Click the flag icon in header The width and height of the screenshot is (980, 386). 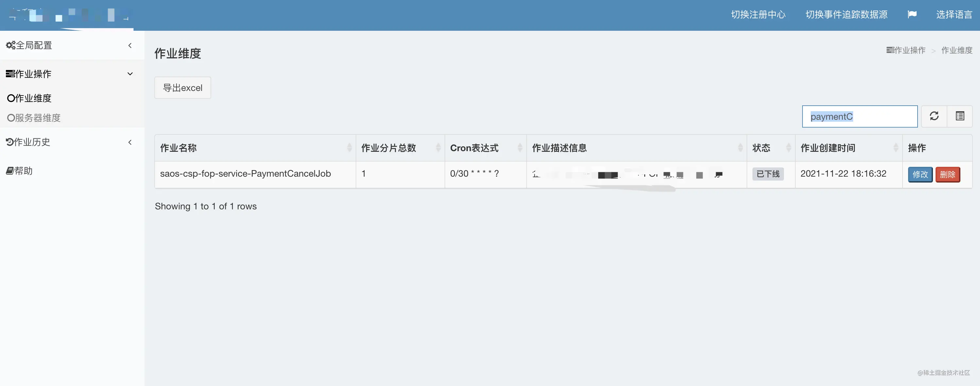tap(912, 14)
